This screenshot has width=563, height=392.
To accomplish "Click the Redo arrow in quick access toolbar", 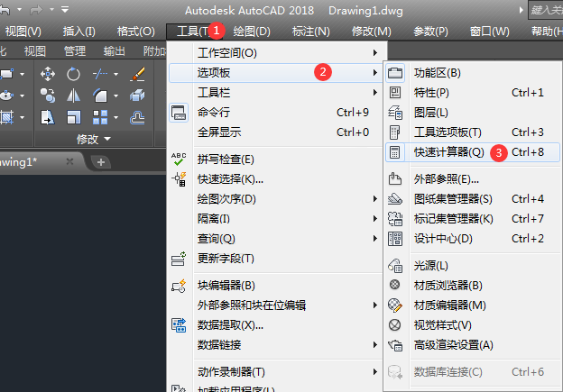I will pos(36,10).
